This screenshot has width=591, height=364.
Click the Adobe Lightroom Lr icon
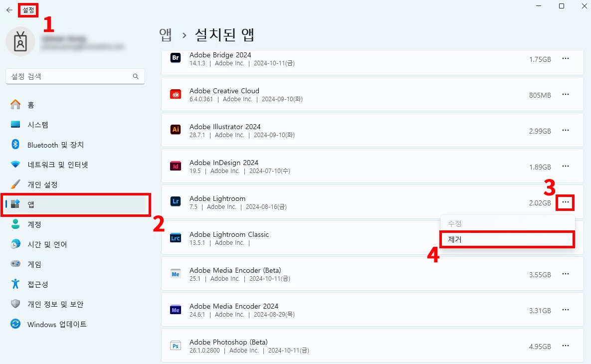pyautogui.click(x=176, y=201)
